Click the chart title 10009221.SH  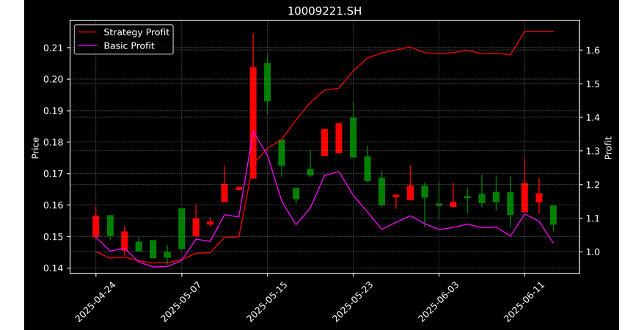(x=324, y=11)
